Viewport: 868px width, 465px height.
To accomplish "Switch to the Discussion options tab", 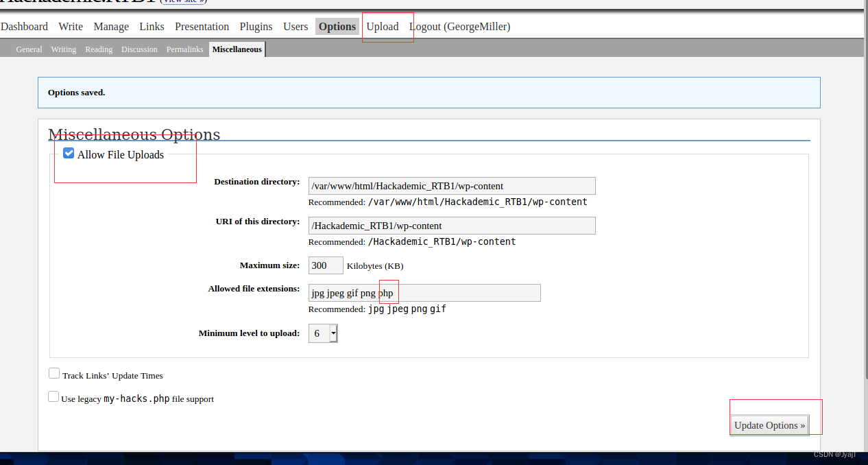I will (139, 49).
